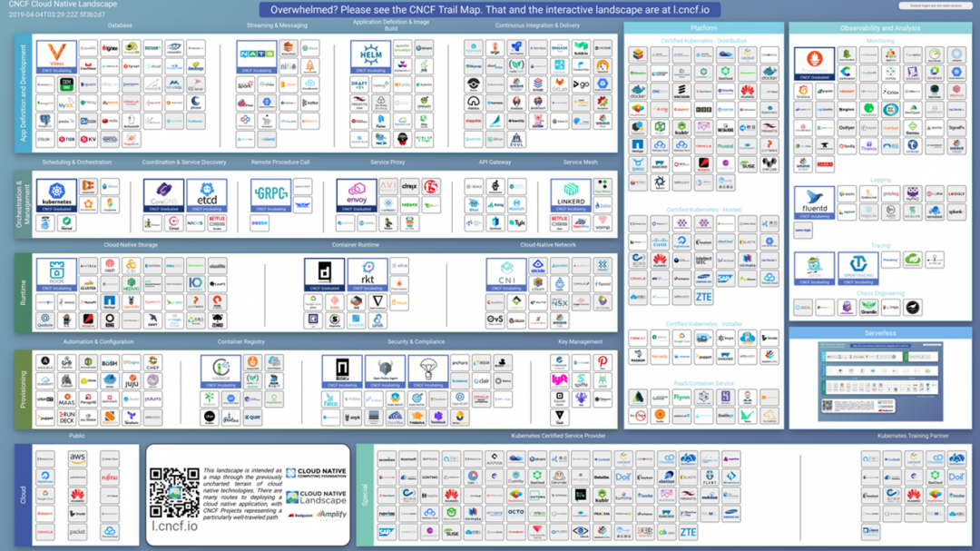Open the Serverless landscape thumbnail
Image resolution: width=980 pixels, height=551 pixels.
tap(880, 381)
